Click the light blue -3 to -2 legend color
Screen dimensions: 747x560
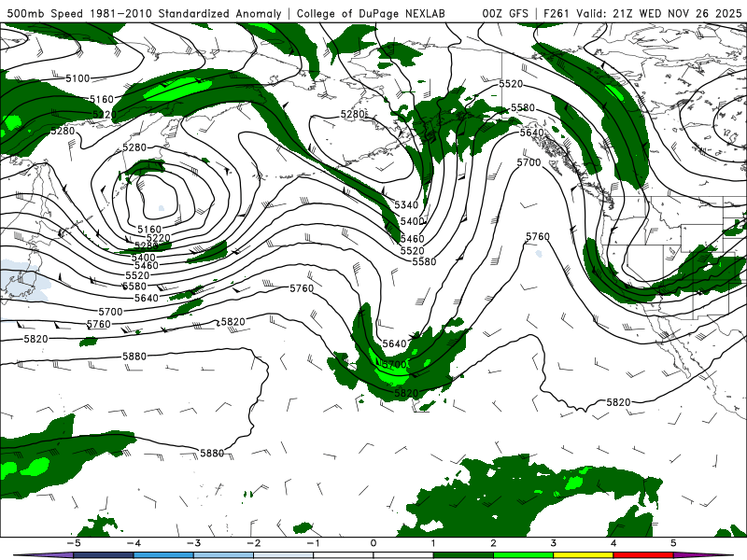[223, 555]
